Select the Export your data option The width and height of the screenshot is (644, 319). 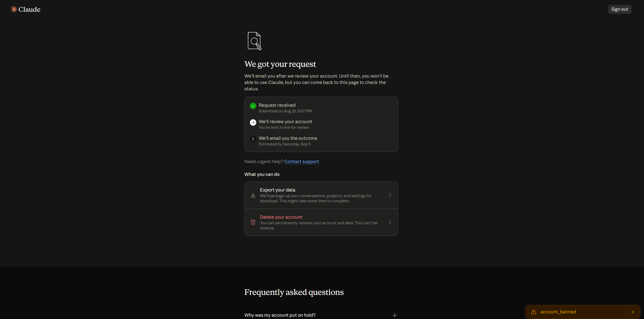321,195
